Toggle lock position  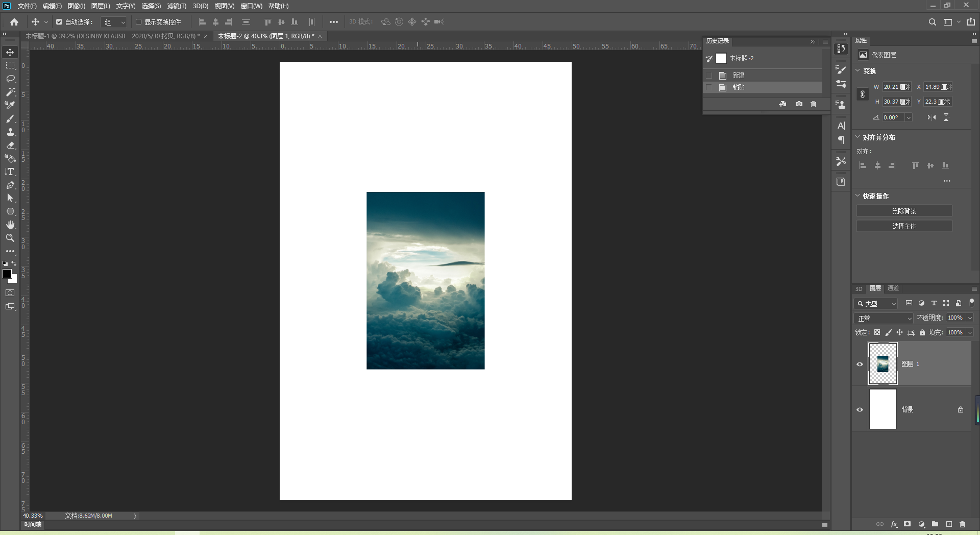(899, 332)
